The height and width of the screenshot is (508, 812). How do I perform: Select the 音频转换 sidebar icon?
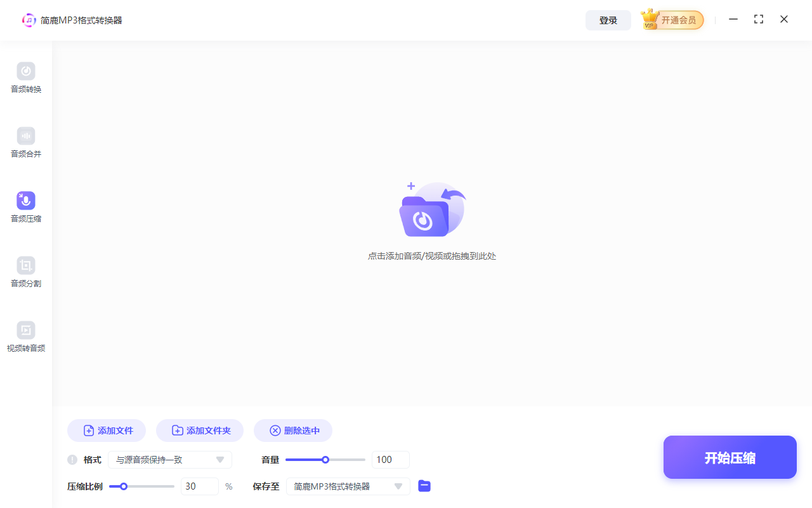(x=25, y=77)
